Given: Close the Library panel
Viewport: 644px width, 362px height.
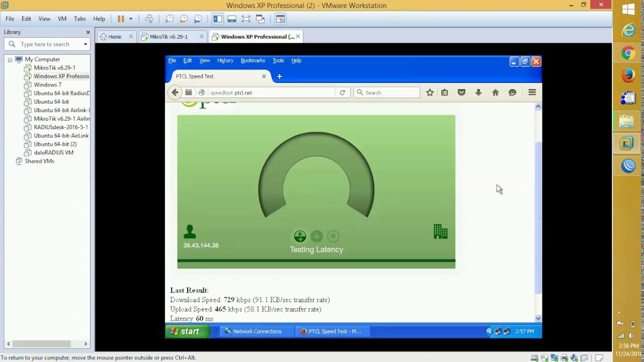Looking at the screenshot, I should (88, 32).
